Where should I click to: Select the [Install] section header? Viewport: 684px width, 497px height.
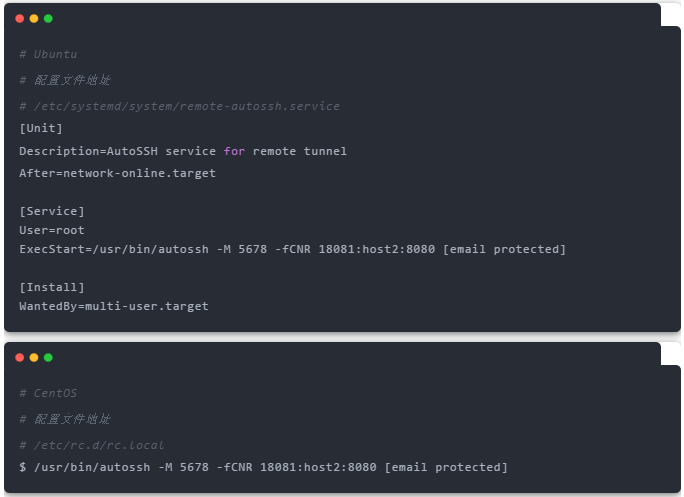(x=52, y=287)
